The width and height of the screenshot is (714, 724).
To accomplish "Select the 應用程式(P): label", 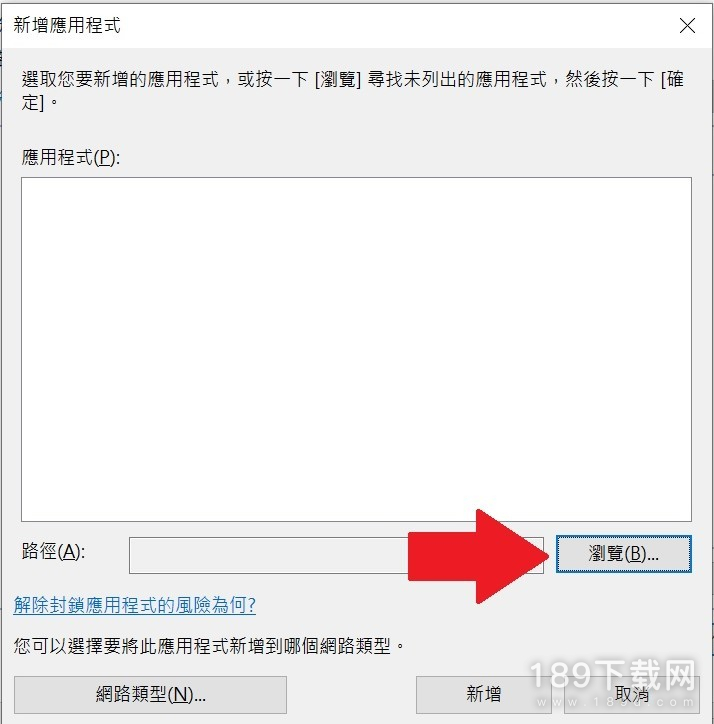I will tap(71, 157).
